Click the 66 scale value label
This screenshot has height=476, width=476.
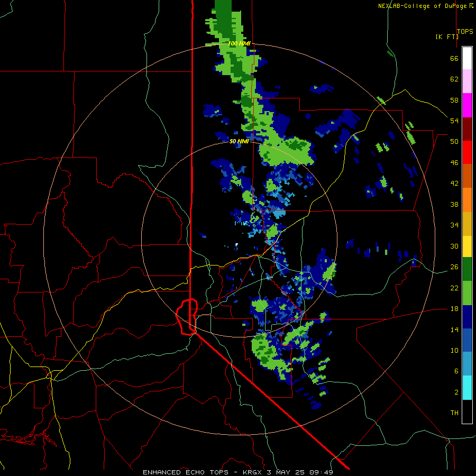[454, 58]
